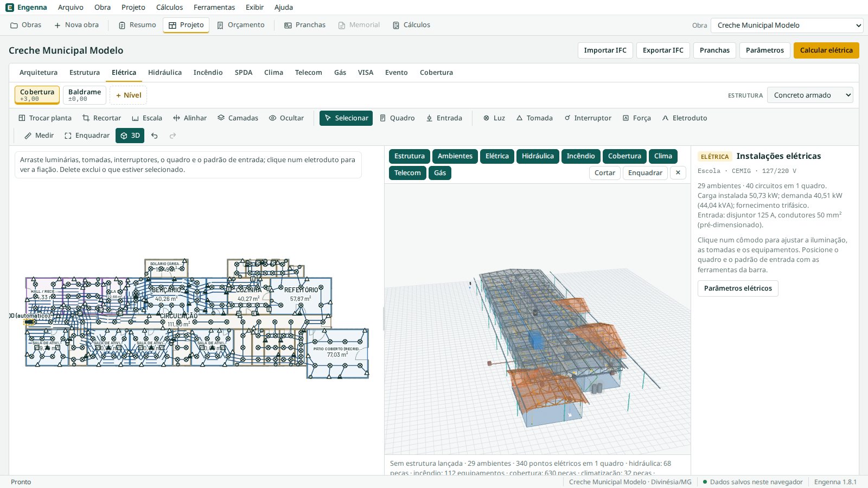868x488 pixels.
Task: Select the Eletroduto conduit tool
Action: tap(685, 118)
